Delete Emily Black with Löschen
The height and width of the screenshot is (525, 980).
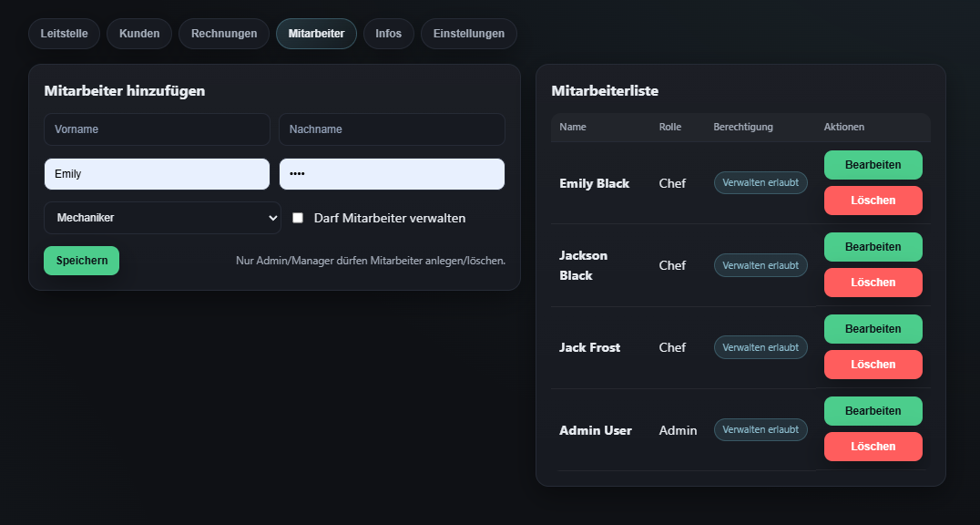873,201
